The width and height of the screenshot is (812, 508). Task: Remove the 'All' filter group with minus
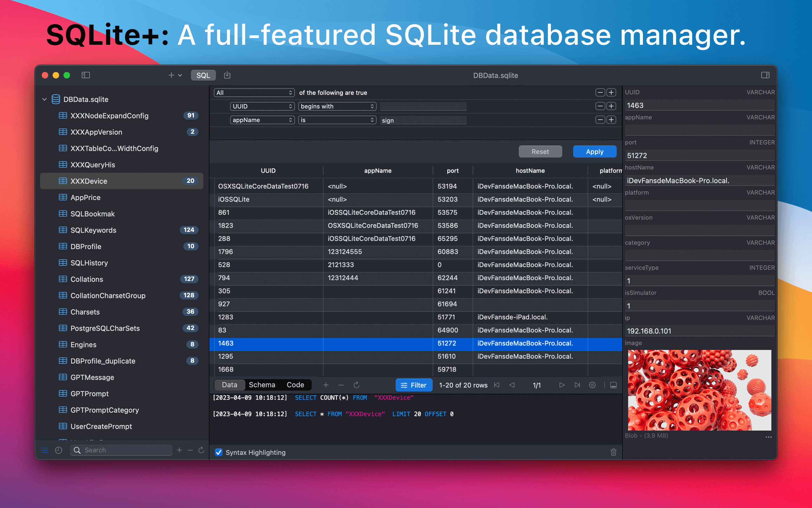(x=600, y=92)
